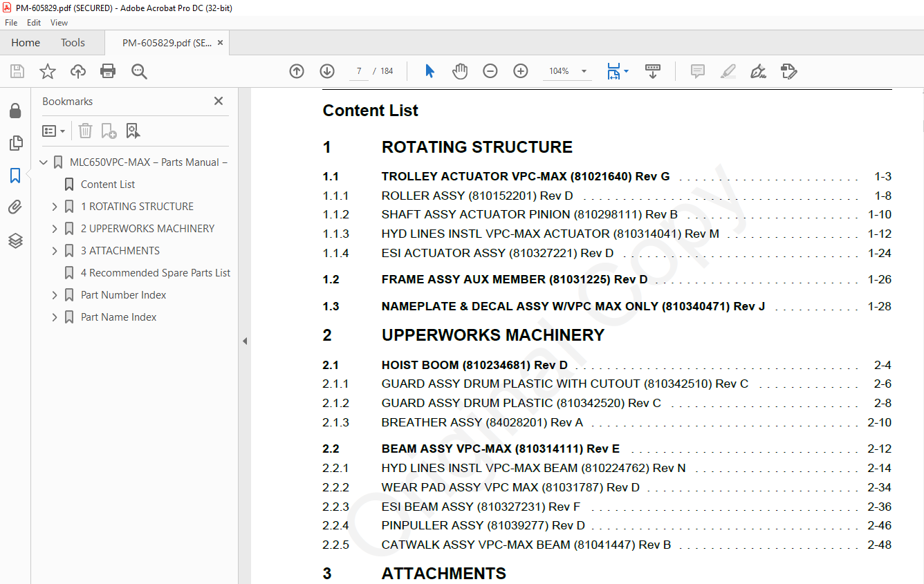924x584 pixels.
Task: Open attachments paperclip panel
Action: (15, 207)
